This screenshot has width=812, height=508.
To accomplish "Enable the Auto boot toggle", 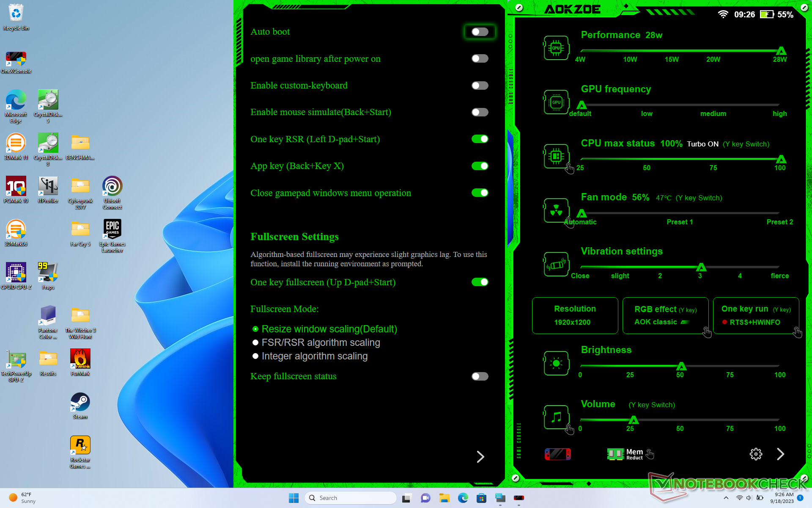I will (480, 32).
